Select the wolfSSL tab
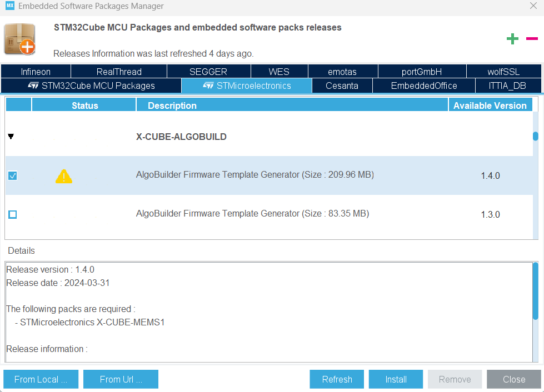The height and width of the screenshot is (392, 544). click(503, 72)
